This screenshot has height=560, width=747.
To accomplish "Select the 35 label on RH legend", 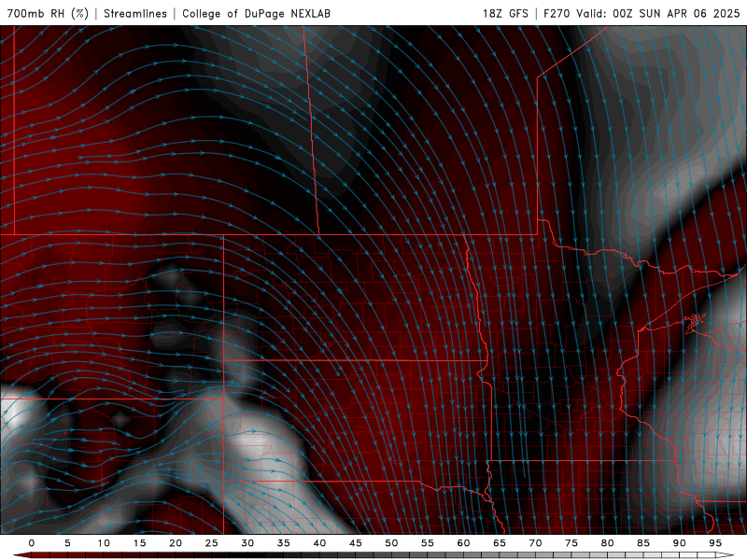I will point(284,543).
